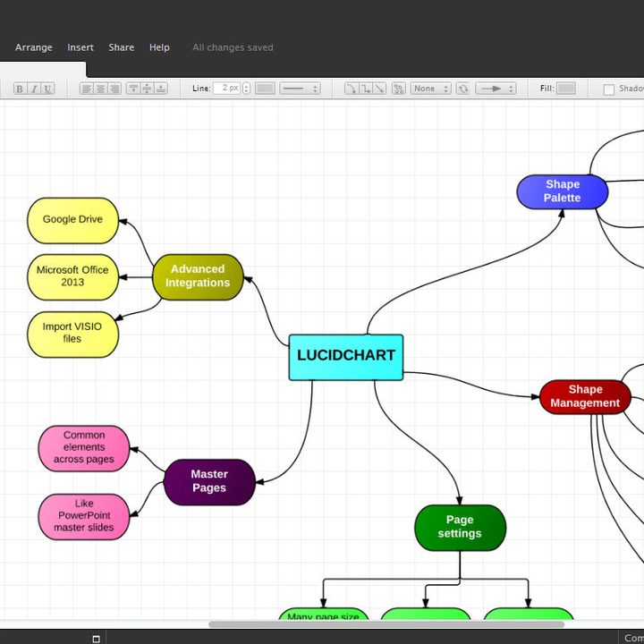Screen dimensions: 644x644
Task: Toggle underline text formatting
Action: (x=48, y=89)
